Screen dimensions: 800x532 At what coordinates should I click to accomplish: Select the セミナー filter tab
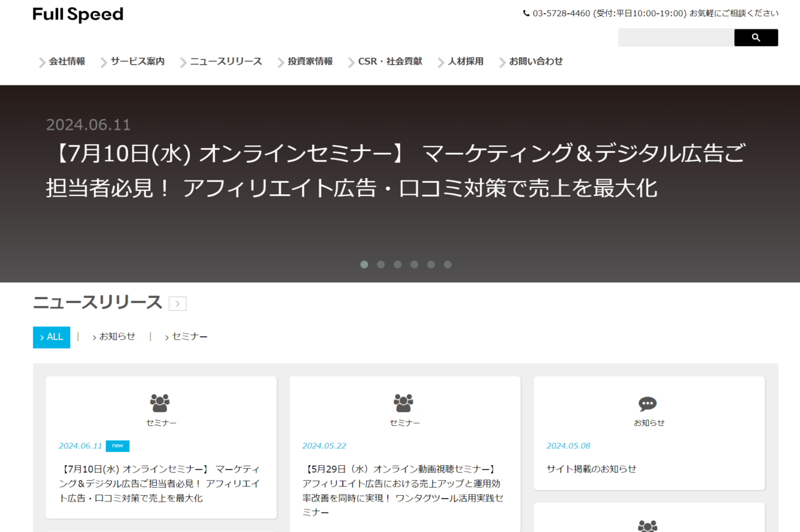[x=186, y=337]
